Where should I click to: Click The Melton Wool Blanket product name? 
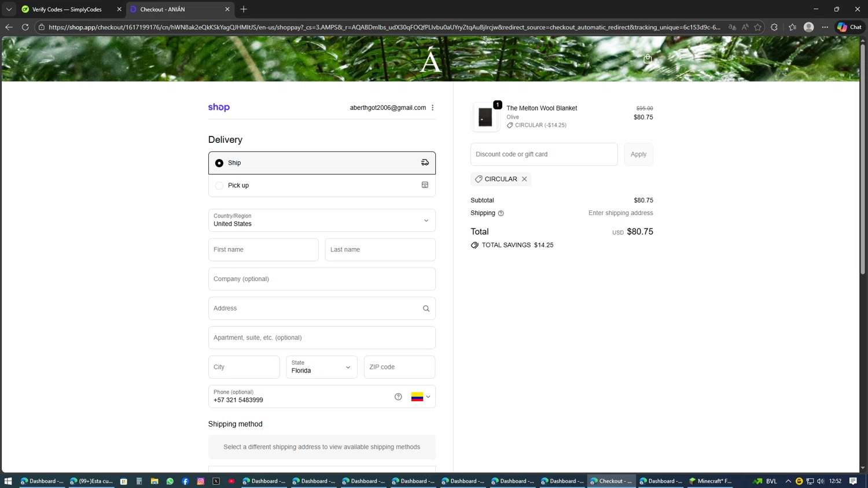pyautogui.click(x=542, y=108)
